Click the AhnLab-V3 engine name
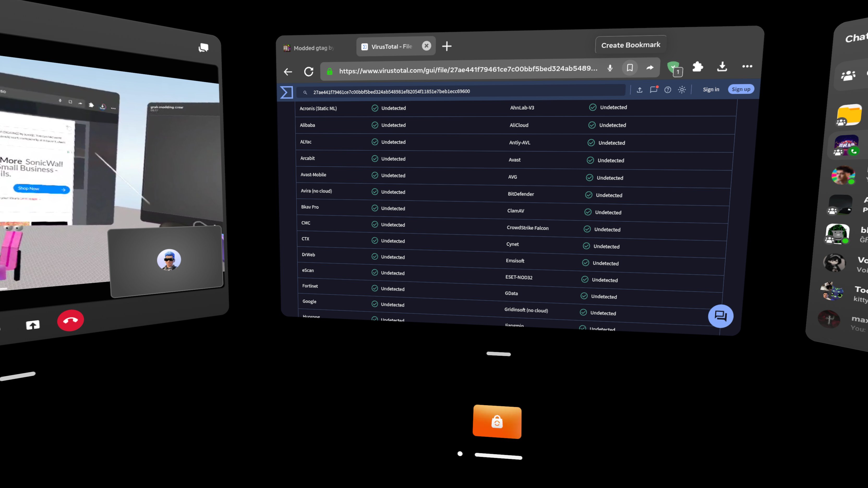 tap(522, 108)
